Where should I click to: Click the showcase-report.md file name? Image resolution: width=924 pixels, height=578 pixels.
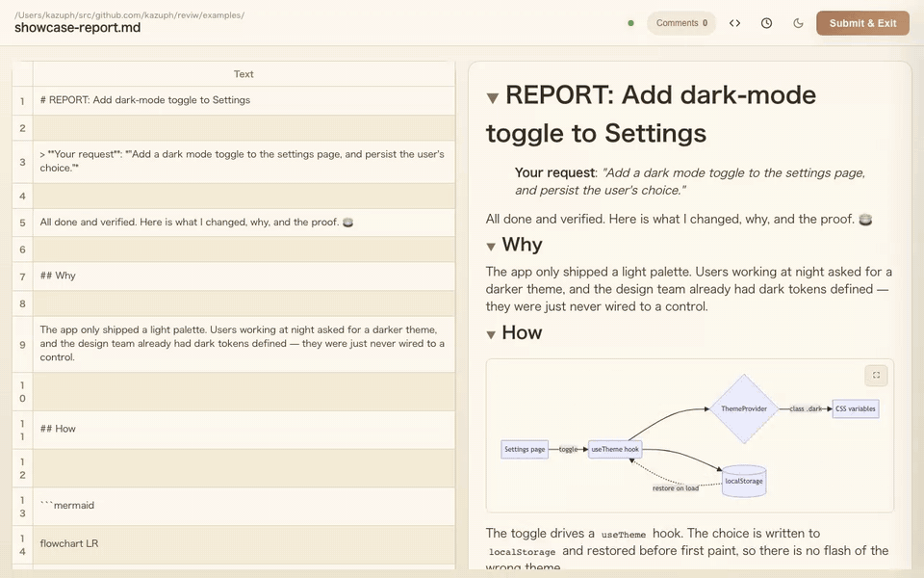tap(77, 28)
